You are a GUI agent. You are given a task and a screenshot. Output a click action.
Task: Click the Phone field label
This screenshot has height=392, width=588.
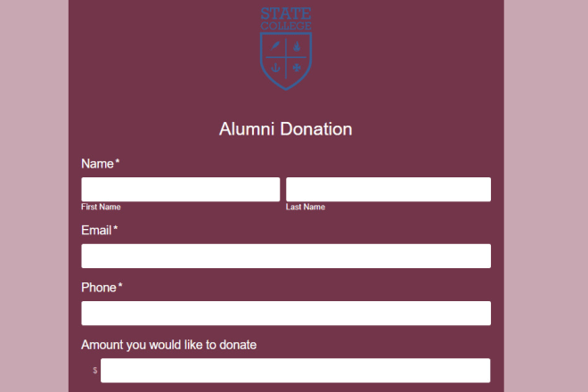99,288
